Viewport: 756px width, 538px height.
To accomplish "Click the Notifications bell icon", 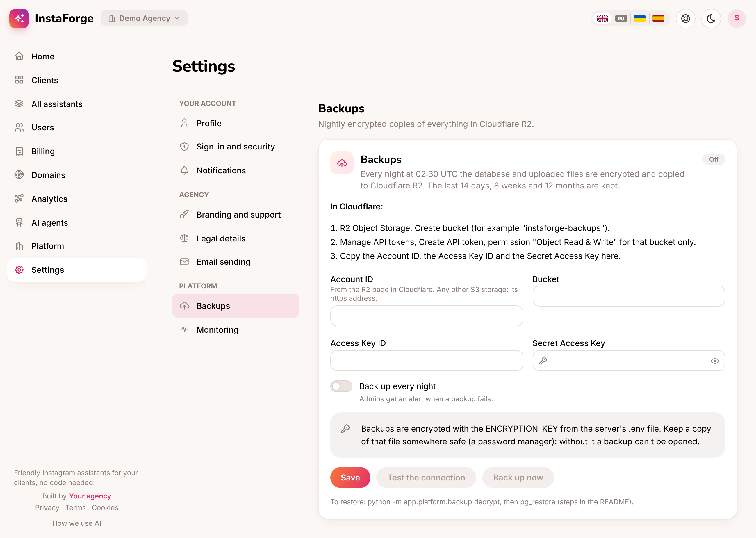I will coord(184,170).
